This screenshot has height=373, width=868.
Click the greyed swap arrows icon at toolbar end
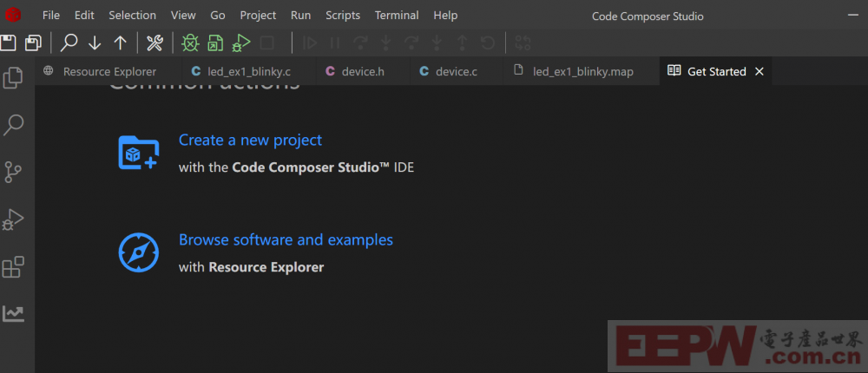[523, 43]
